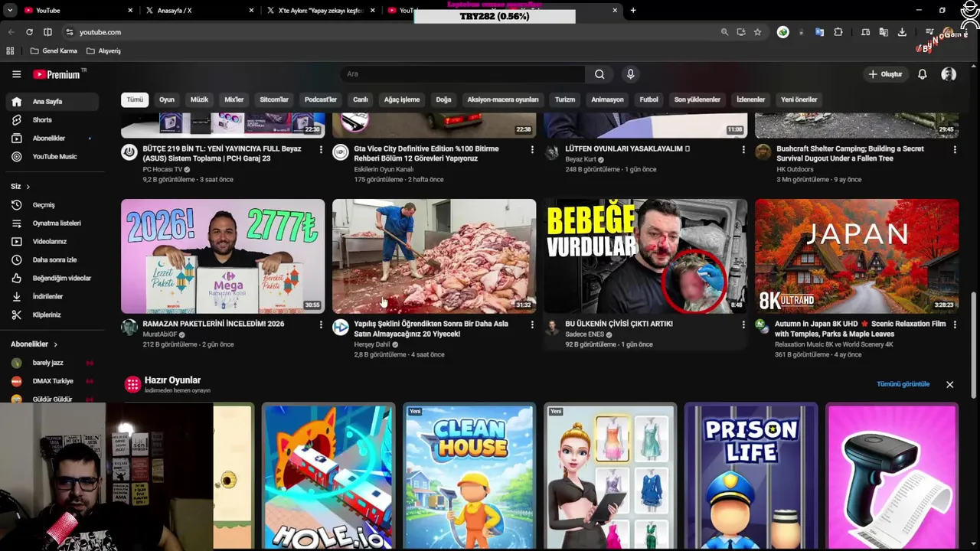Open Geçmiş history in sidebar
Viewport: 980px width, 551px height.
[x=52, y=205]
